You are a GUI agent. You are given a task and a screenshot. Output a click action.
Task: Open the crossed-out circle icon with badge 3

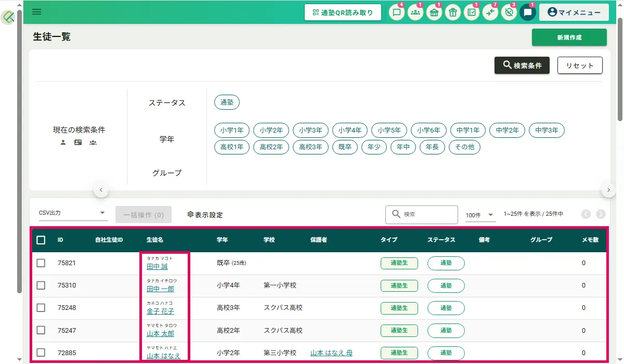509,12
